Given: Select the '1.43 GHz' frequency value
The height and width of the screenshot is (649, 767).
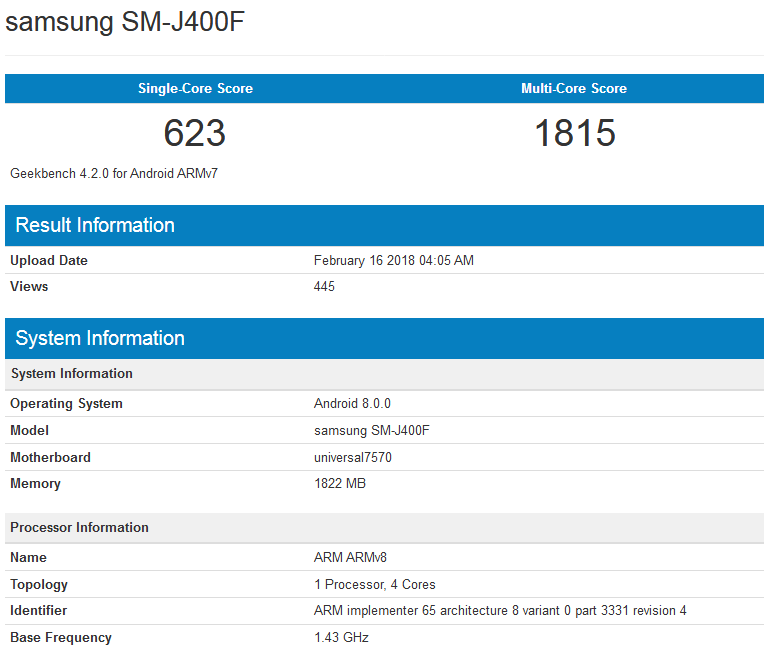Looking at the screenshot, I should click(341, 638).
